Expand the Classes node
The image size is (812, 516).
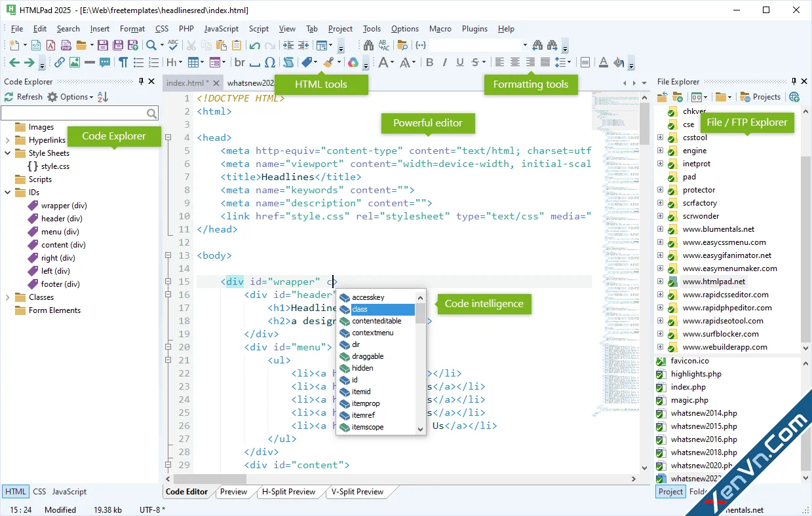coord(8,297)
